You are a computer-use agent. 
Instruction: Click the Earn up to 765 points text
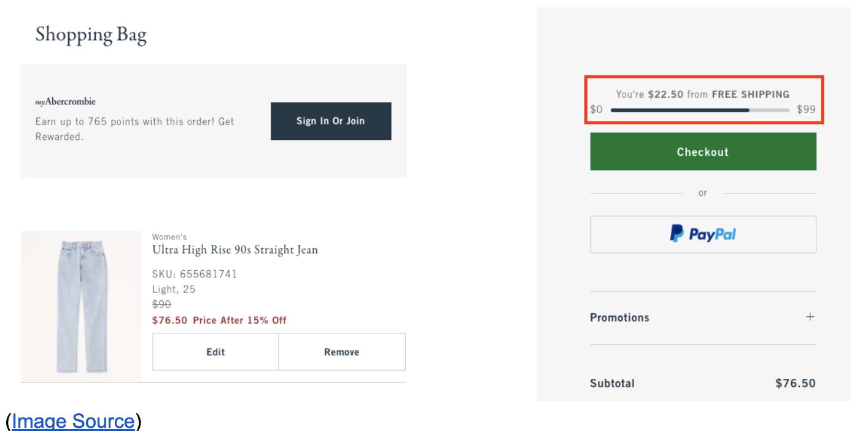tap(135, 129)
